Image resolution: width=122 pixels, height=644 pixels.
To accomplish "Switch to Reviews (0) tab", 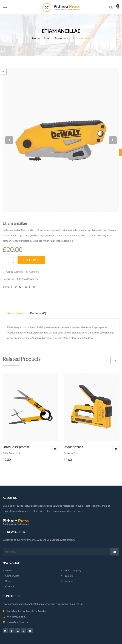I will pyautogui.click(x=38, y=313).
